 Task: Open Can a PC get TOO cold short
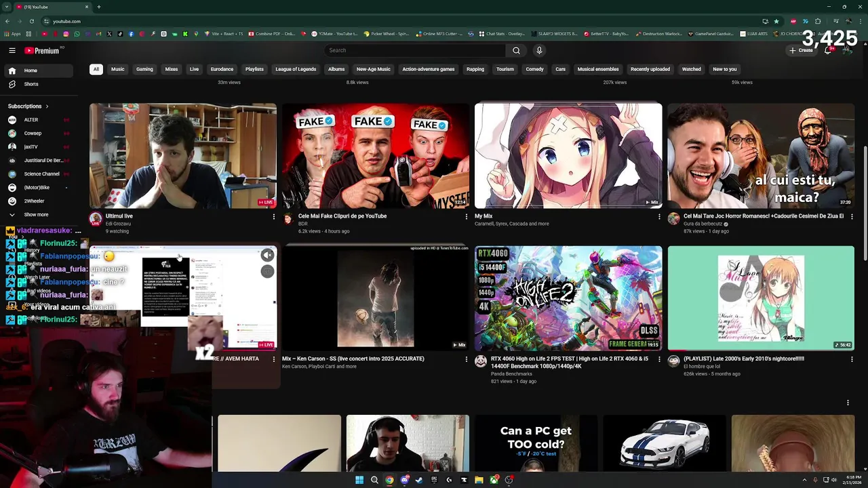coord(536,443)
